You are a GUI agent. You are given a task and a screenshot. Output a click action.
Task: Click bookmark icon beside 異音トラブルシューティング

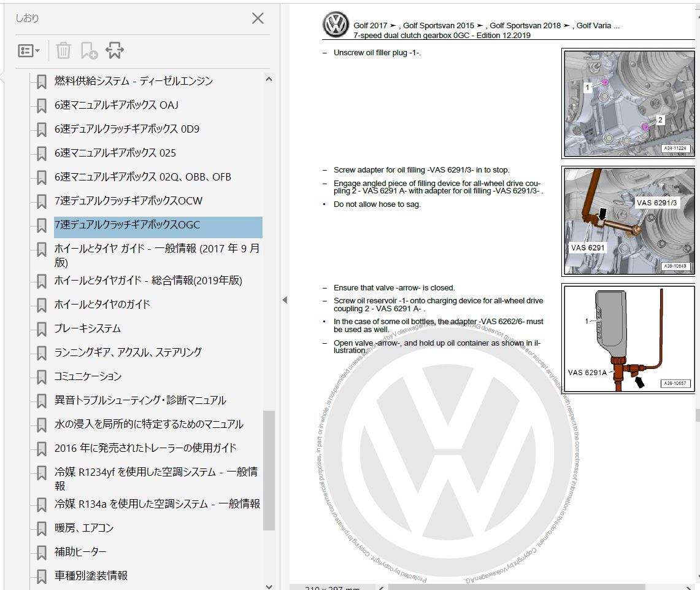tap(42, 401)
